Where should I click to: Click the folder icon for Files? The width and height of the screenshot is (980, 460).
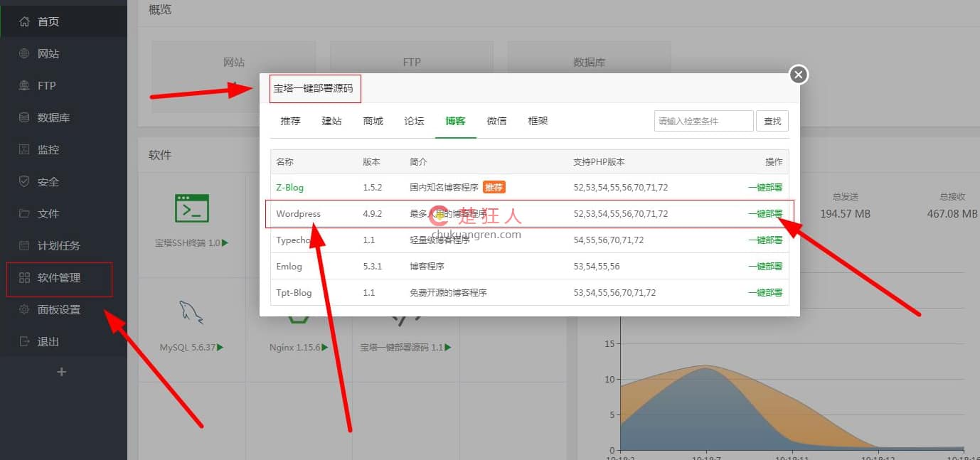(x=24, y=214)
